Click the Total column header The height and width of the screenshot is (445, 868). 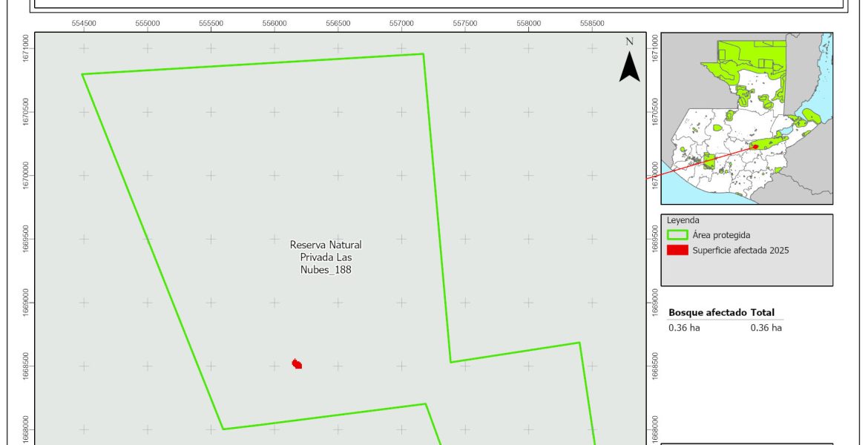(x=763, y=313)
